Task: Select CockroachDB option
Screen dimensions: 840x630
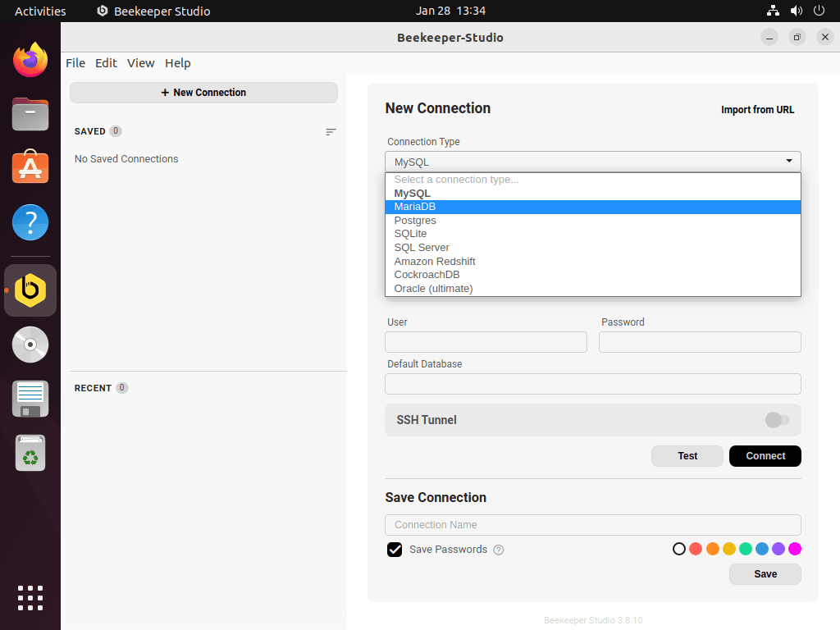Action: click(x=592, y=275)
